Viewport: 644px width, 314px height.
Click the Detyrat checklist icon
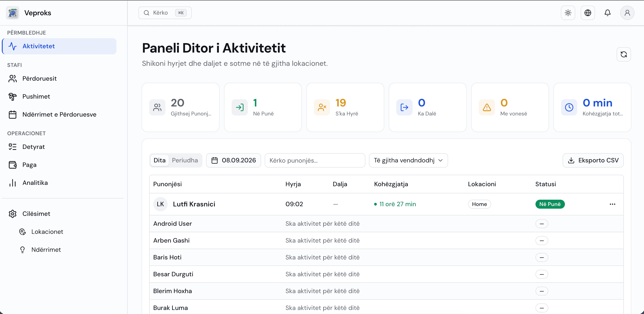(x=13, y=147)
